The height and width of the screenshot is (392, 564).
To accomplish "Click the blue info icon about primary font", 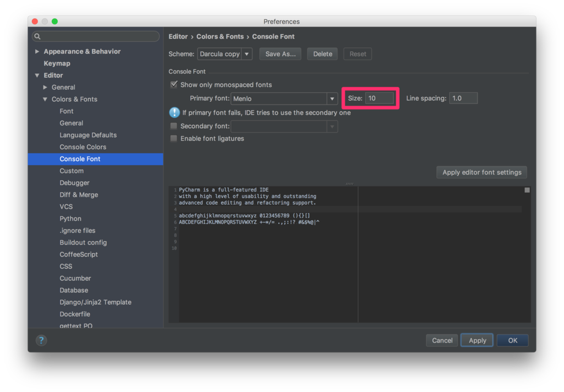I will (x=175, y=112).
